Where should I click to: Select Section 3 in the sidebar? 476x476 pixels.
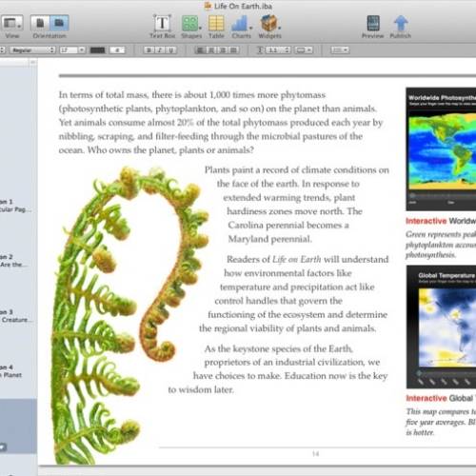click(15, 316)
